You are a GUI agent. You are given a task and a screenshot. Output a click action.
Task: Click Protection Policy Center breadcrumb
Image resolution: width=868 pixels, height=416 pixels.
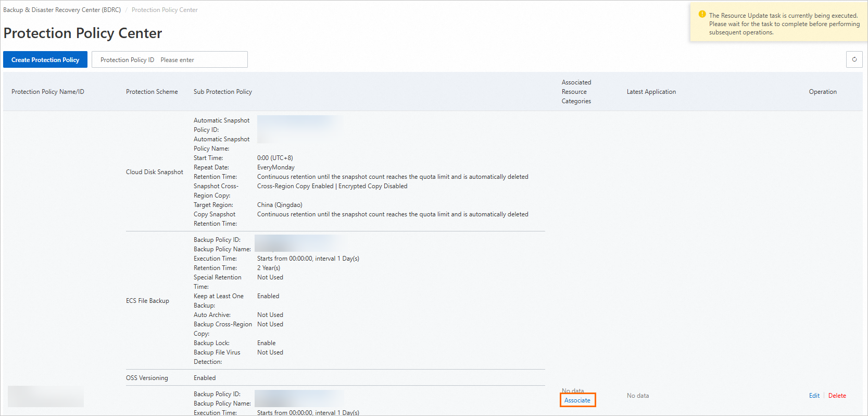165,10
